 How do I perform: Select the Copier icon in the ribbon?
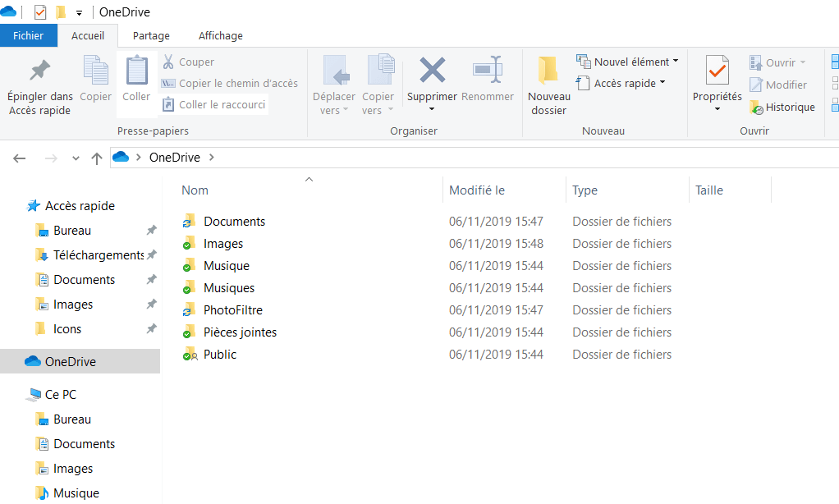tap(95, 72)
